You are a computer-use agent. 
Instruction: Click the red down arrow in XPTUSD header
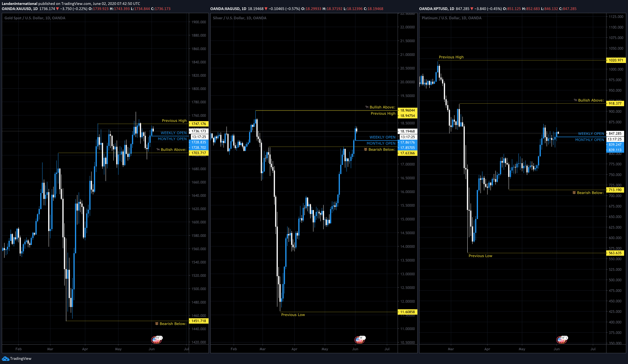[x=472, y=9]
